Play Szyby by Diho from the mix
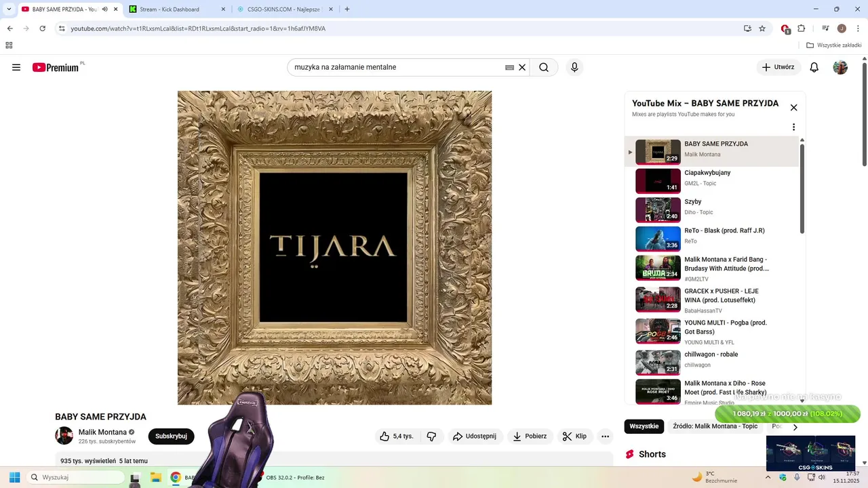 (x=712, y=210)
